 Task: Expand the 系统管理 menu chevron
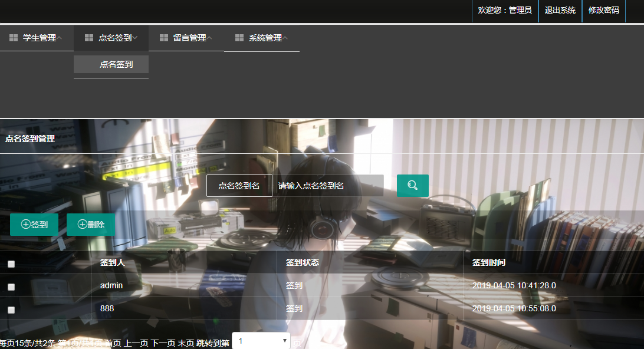285,38
